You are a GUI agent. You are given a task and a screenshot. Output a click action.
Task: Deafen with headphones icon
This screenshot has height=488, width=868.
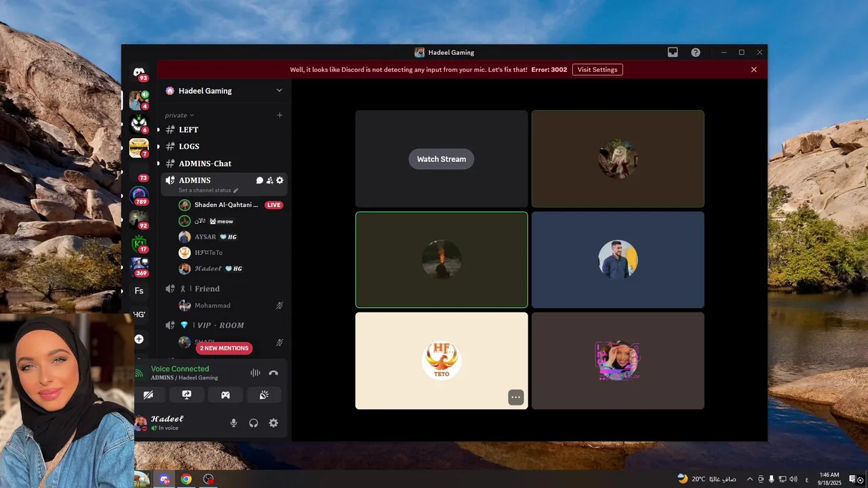coord(254,423)
